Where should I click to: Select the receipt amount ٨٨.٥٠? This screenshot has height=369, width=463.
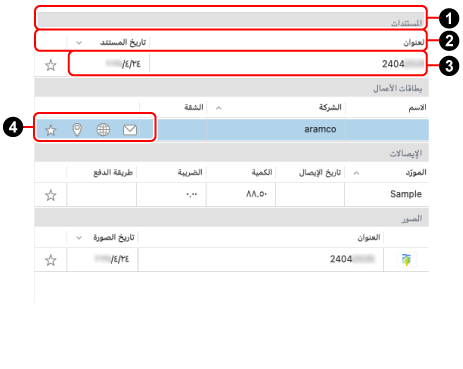pyautogui.click(x=257, y=194)
